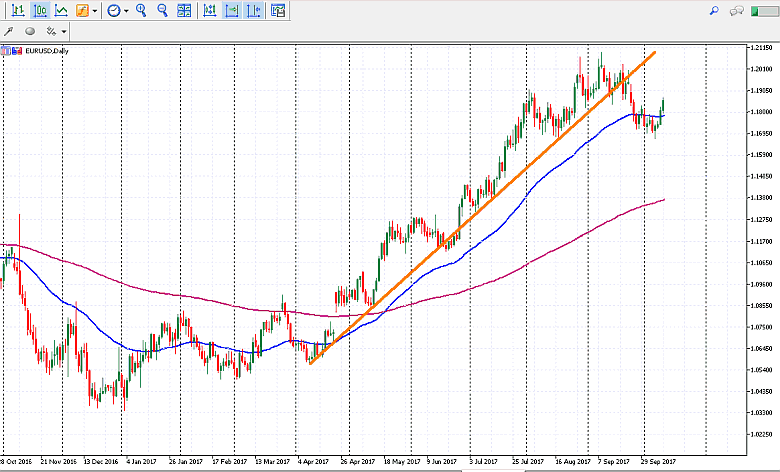Open the chat speech bubbles

737,11
